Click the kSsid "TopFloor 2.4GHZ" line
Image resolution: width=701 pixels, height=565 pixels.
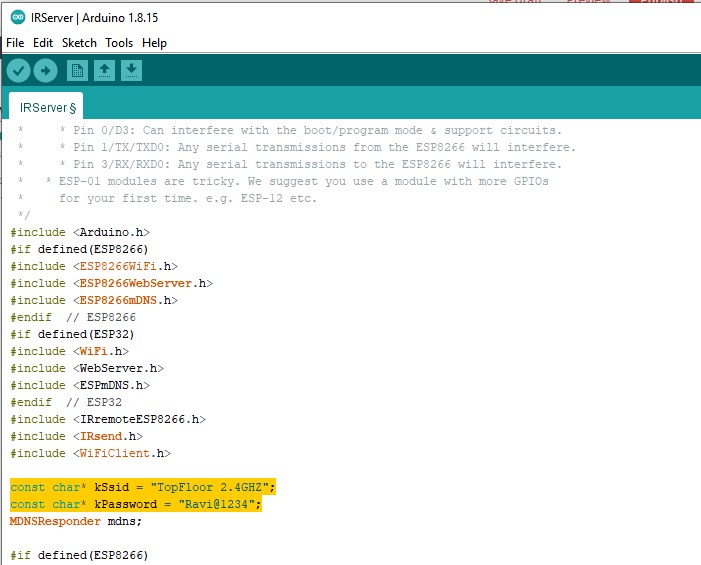[143, 487]
